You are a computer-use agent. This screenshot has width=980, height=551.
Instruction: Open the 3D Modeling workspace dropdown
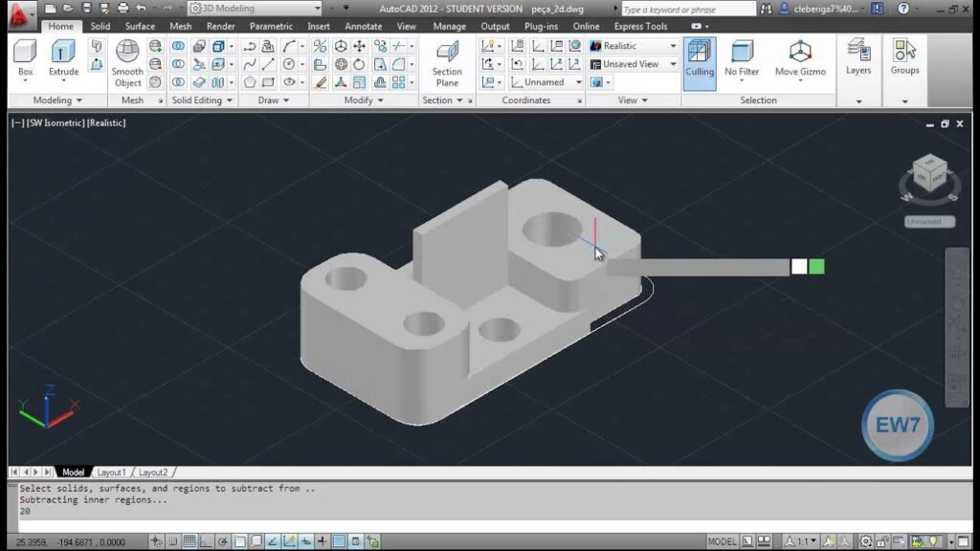point(255,8)
